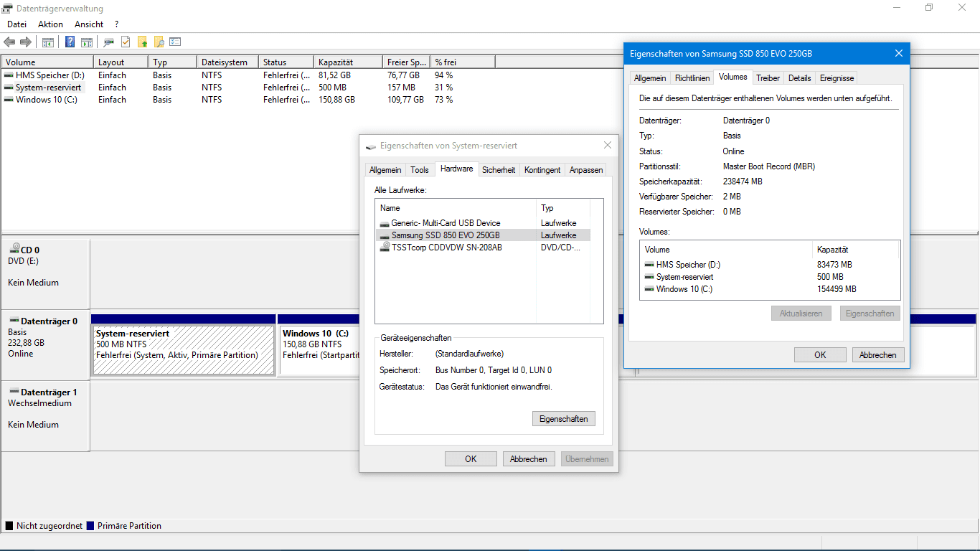Open the Details tab
980x551 pixels.
coord(799,78)
